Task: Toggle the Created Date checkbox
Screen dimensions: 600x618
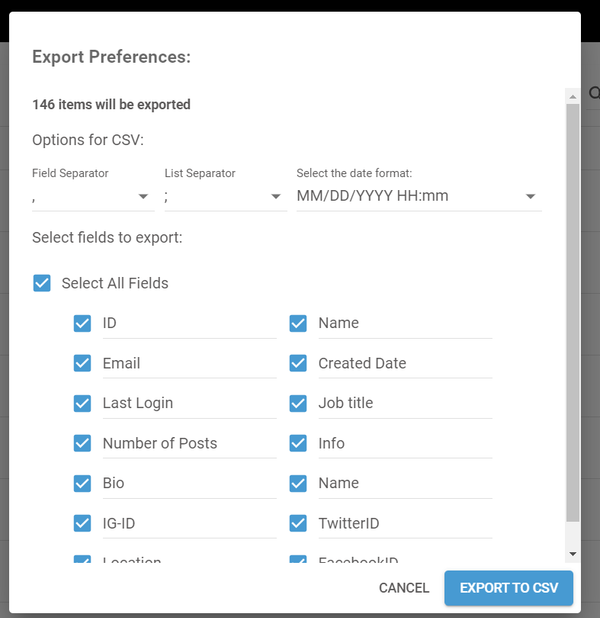Action: coord(298,363)
